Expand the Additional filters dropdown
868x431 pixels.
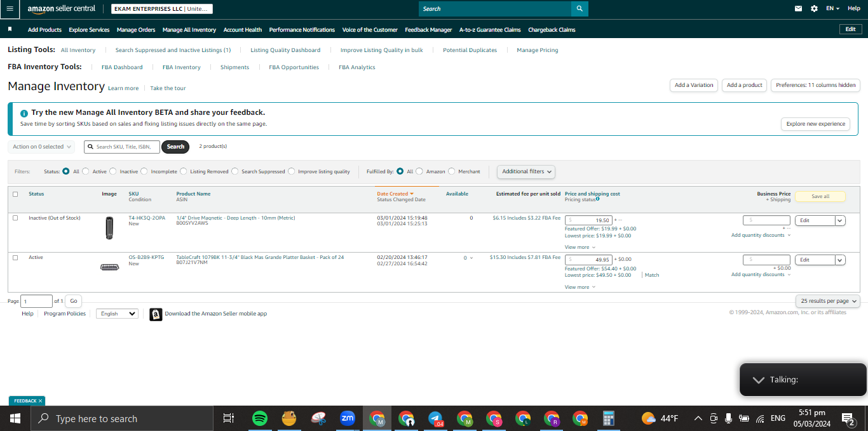pos(526,171)
